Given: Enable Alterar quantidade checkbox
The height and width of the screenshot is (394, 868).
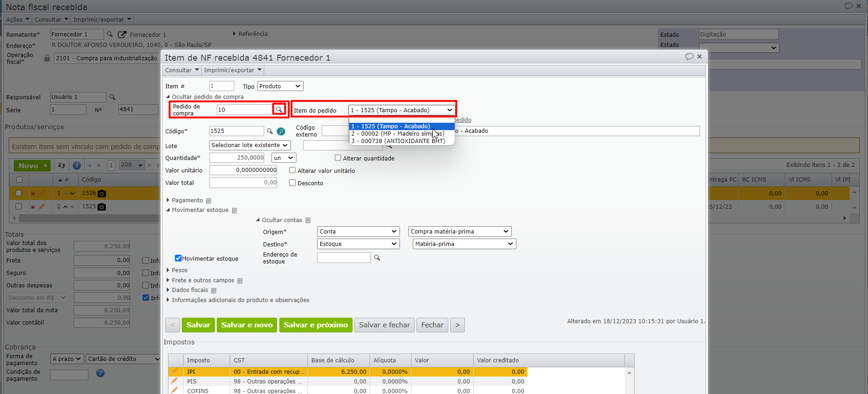Looking at the screenshot, I should tap(338, 158).
